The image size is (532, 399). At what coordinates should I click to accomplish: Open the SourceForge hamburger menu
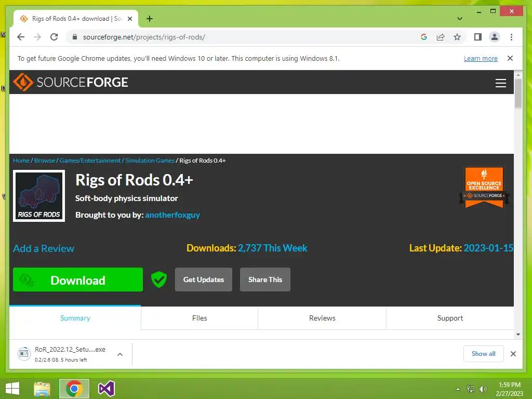click(500, 83)
